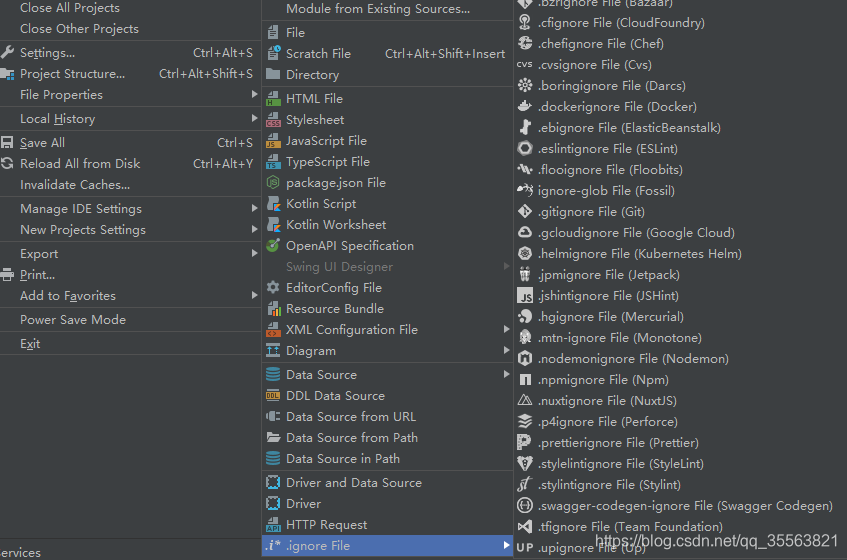Screen dimensions: 847x560
Task: Expand the Manage IDE Settings submenu arrow
Action: click(254, 208)
